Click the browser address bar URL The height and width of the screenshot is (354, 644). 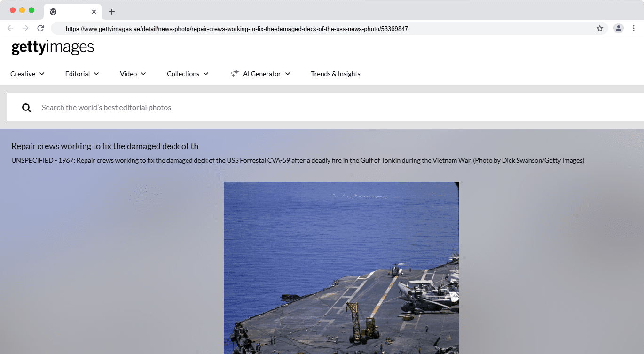click(237, 29)
